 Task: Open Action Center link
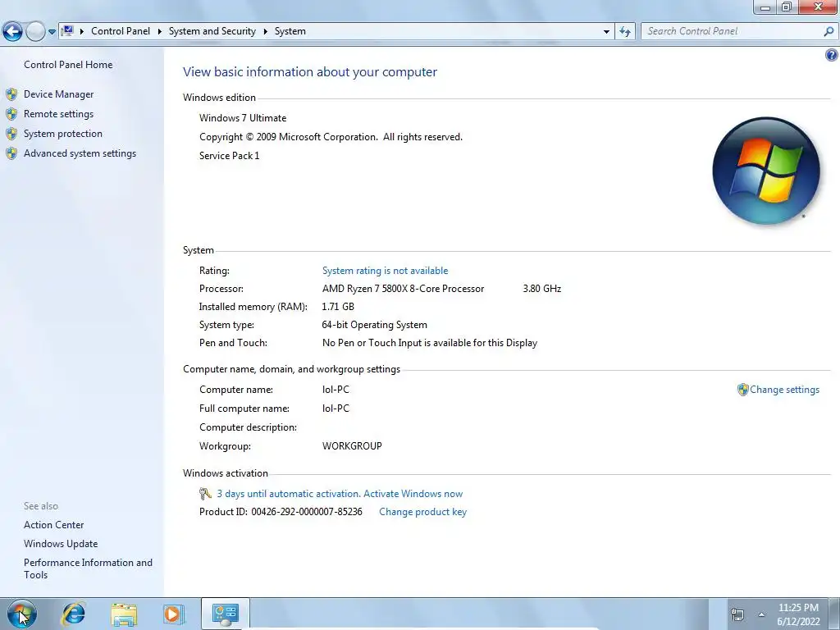click(x=53, y=525)
